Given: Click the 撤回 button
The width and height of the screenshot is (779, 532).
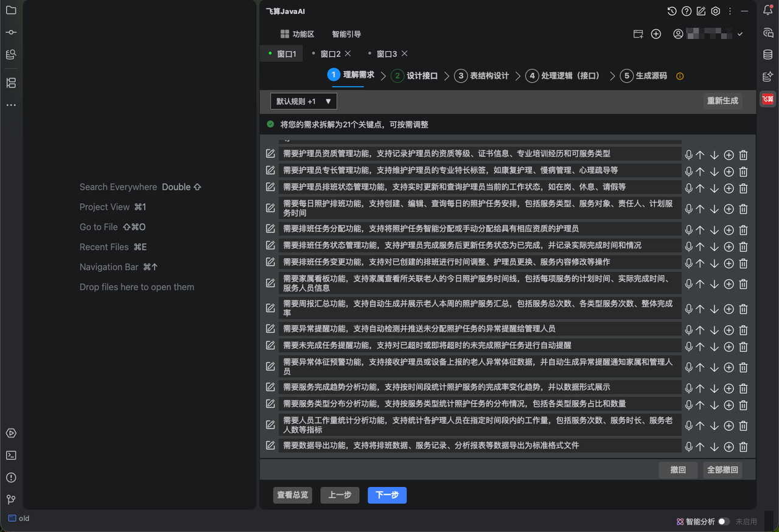Looking at the screenshot, I should [x=678, y=470].
